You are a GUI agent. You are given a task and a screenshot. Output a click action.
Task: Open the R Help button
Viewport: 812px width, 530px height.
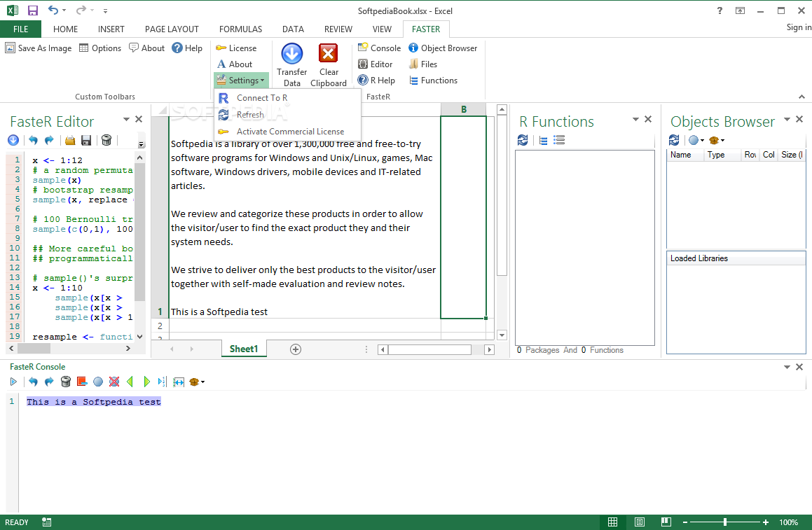coord(376,81)
